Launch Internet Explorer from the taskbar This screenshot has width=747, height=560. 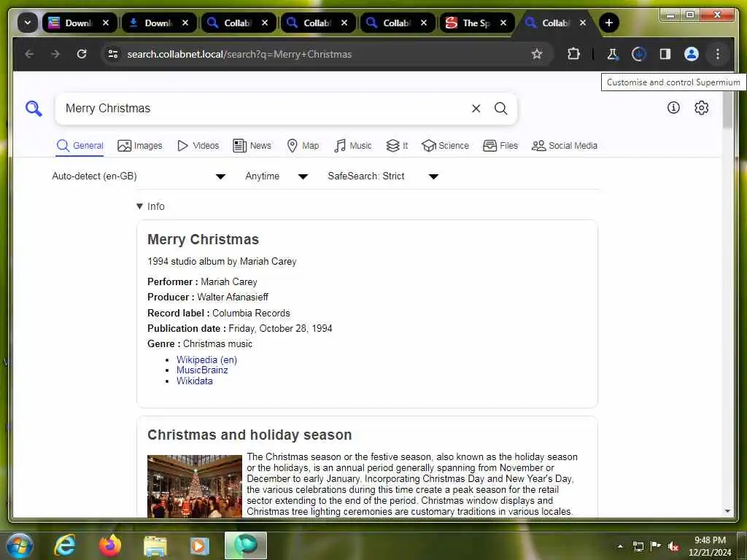click(65, 546)
